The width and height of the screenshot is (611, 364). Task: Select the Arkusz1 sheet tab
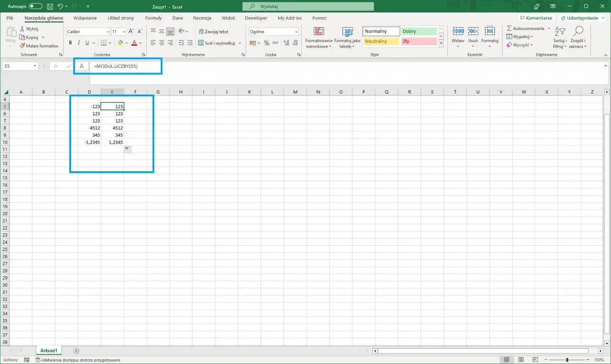tap(49, 351)
